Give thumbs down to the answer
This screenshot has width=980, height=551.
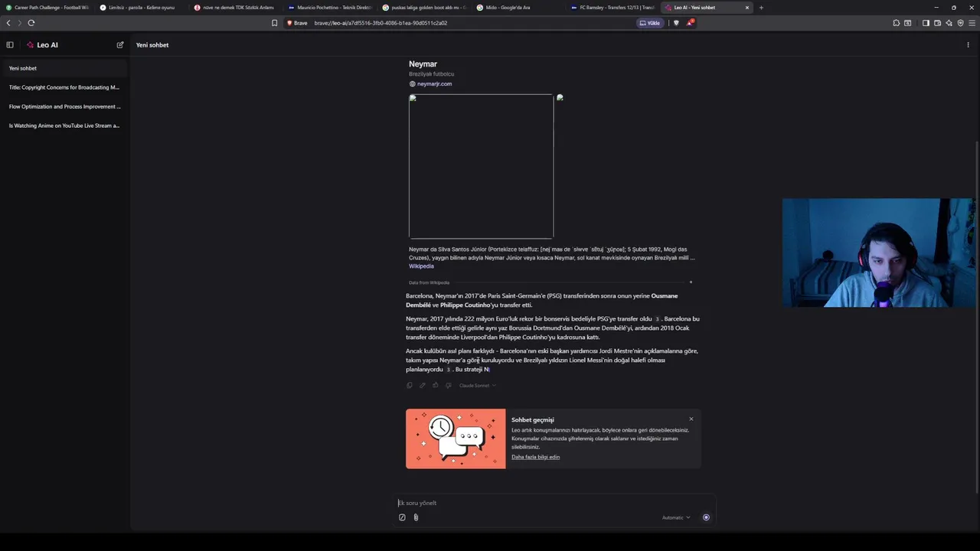(448, 386)
